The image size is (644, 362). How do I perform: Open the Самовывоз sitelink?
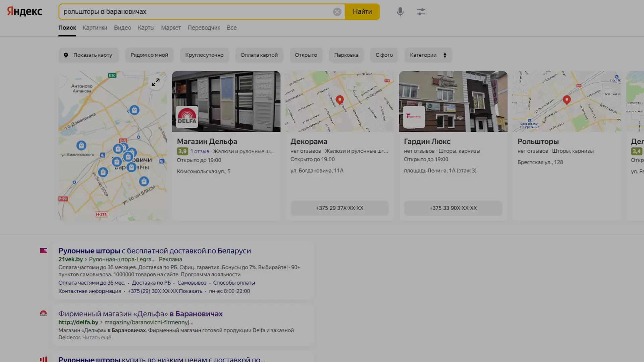click(192, 283)
